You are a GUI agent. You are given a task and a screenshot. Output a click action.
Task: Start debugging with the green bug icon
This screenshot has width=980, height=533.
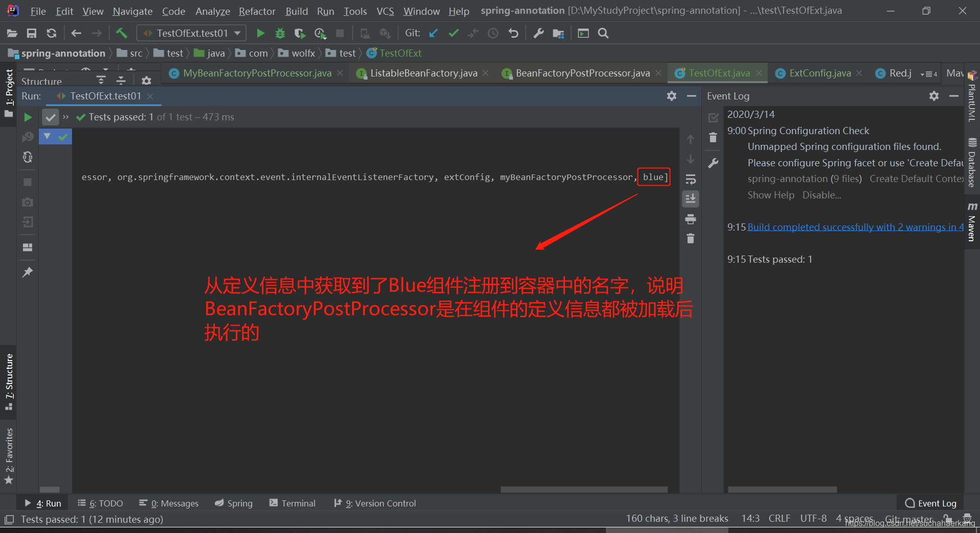tap(280, 33)
